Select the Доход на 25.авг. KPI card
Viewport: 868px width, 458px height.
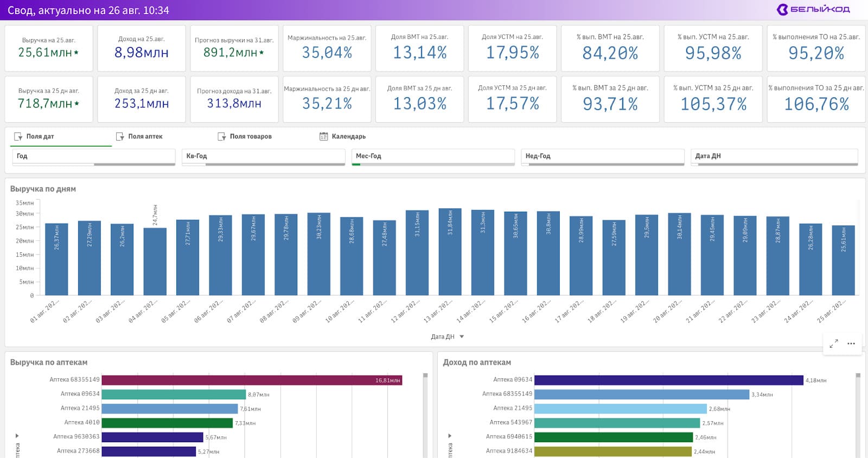click(142, 48)
